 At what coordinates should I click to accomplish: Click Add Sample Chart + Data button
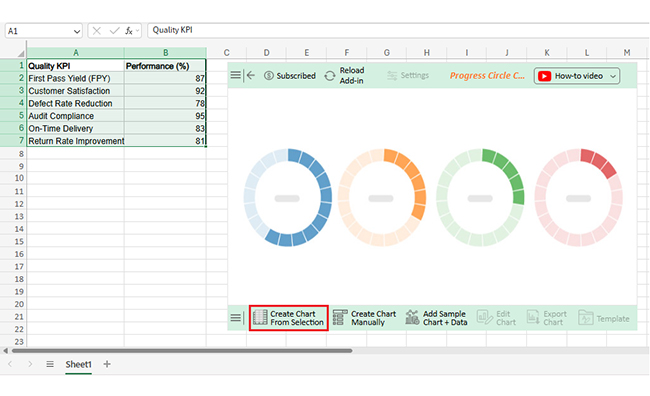(437, 318)
